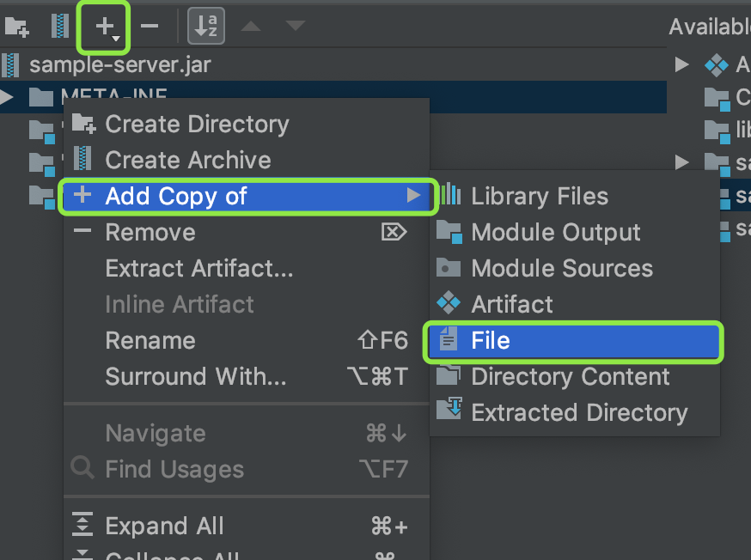The height and width of the screenshot is (560, 751).
Task: Expand the first Available Elements node
Action: tap(681, 64)
